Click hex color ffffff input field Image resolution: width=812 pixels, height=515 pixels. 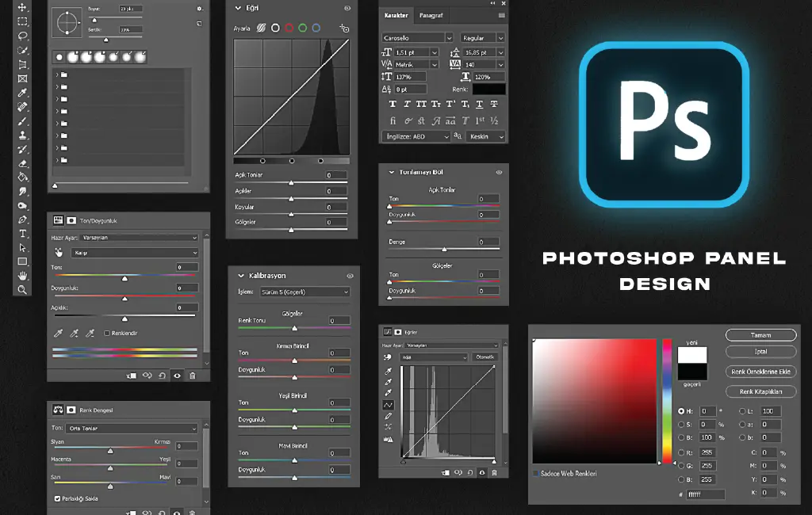(x=705, y=495)
